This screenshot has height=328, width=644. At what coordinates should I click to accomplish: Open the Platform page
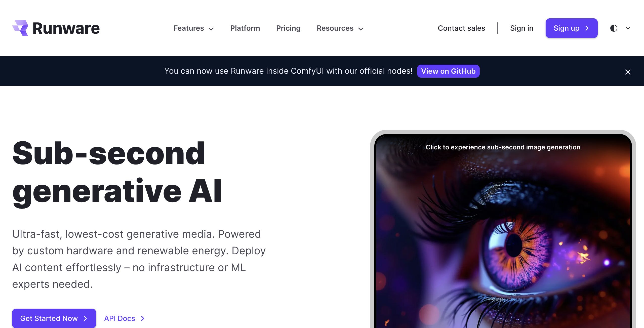(245, 28)
